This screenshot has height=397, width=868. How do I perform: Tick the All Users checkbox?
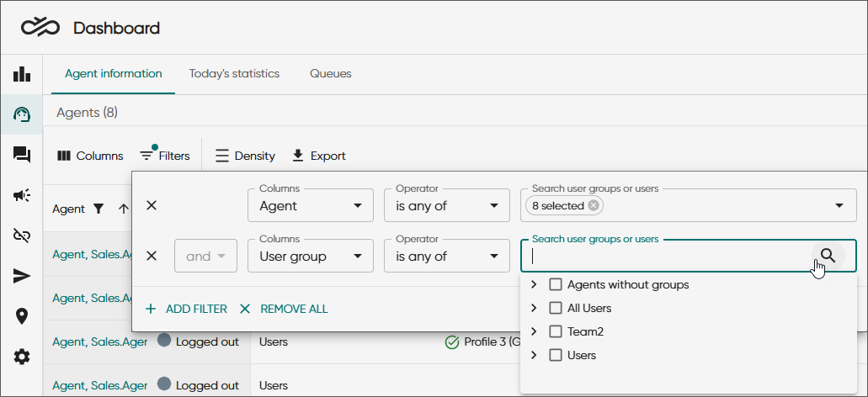click(556, 308)
